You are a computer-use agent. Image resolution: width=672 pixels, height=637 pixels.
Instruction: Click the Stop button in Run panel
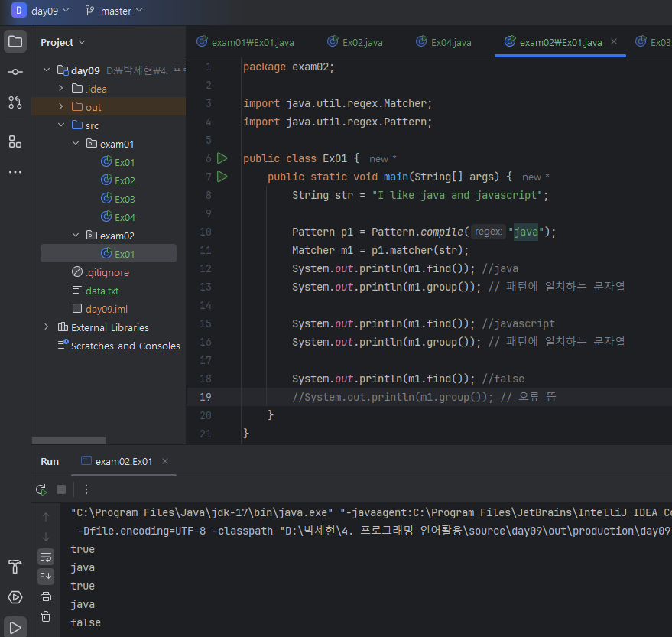tap(61, 489)
